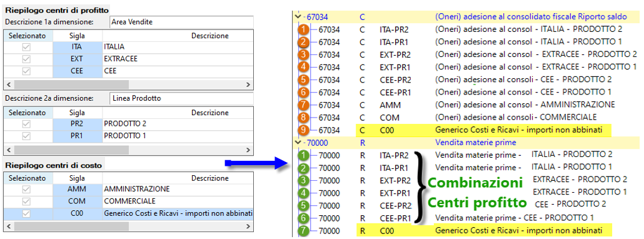Click orange badge 1 beside ITA-PR2

coord(303,29)
